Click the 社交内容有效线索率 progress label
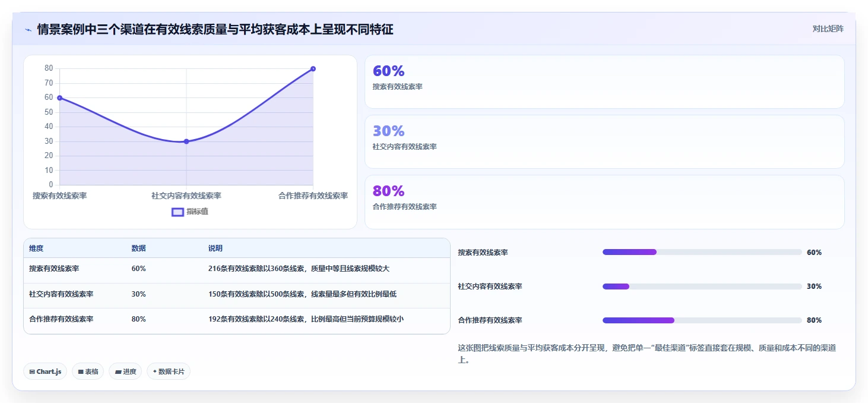 (x=490, y=286)
